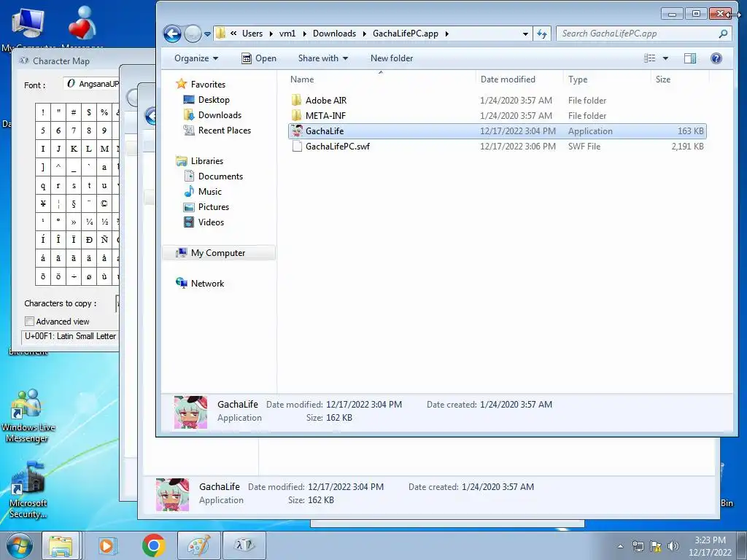This screenshot has height=560, width=747.
Task: Click the Users breadcrumb in address bar
Action: pyautogui.click(x=252, y=34)
